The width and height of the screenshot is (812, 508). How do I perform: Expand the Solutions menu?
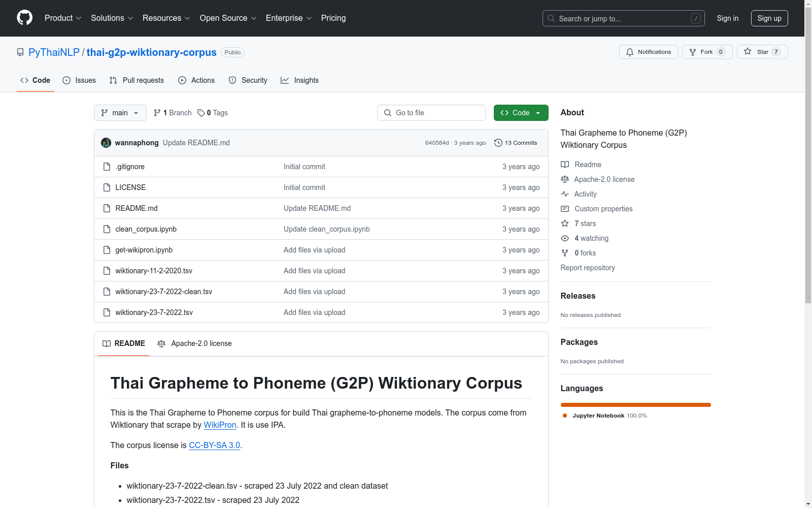tap(112, 18)
